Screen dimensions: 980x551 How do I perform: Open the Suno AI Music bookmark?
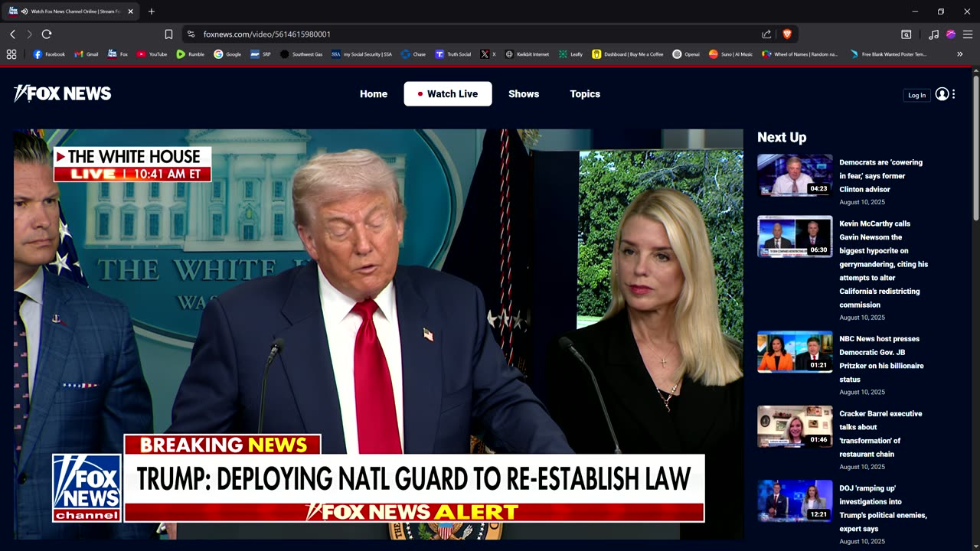[730, 54]
